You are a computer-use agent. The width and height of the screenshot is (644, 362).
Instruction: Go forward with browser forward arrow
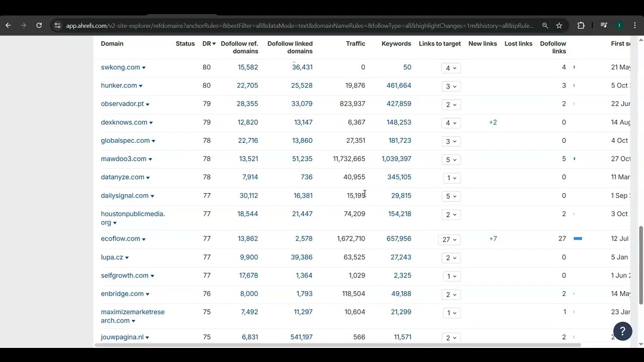pos(23,26)
